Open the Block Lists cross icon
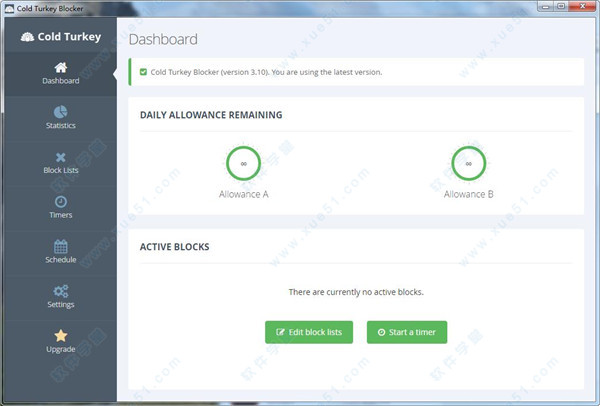This screenshot has height=406, width=600. [x=60, y=157]
